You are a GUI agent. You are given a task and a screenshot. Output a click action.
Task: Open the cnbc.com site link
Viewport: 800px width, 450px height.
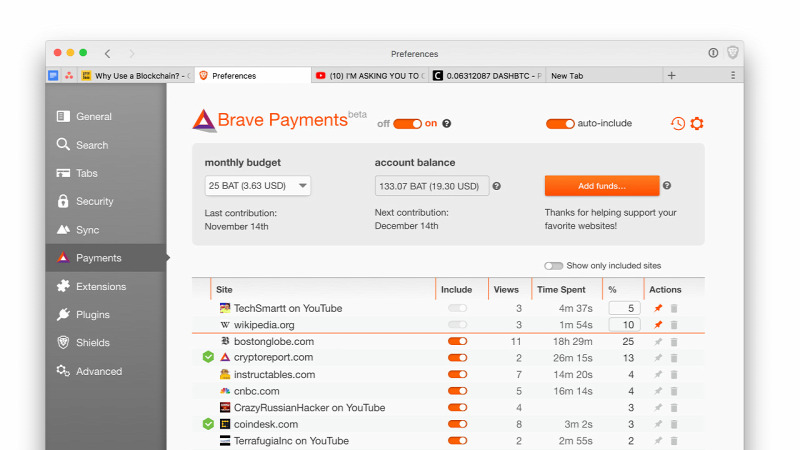(257, 391)
